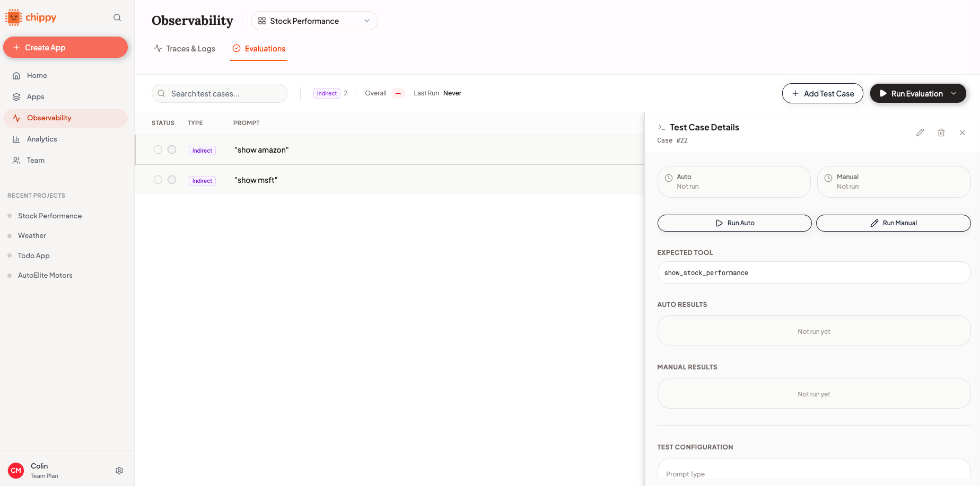This screenshot has height=486, width=980.
Task: Open Todo App recent project
Action: click(33, 255)
